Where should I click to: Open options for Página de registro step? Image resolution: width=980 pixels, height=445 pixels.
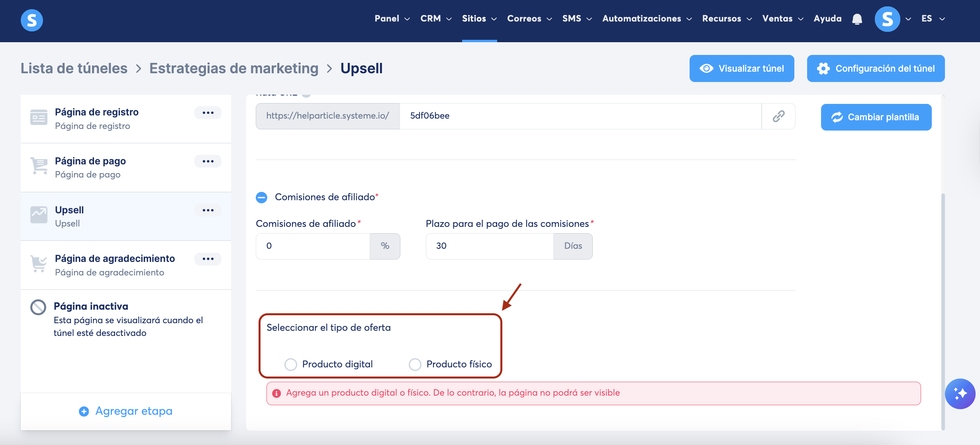click(208, 113)
